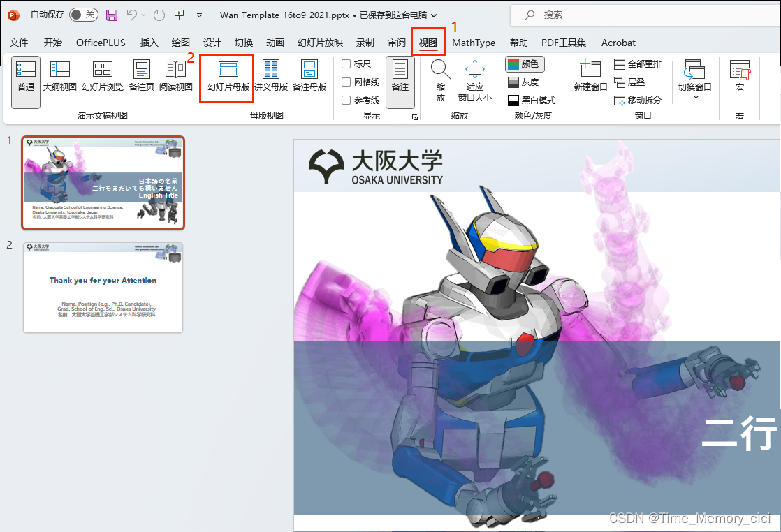781x532 pixels.
Task: Open the 设计 tab
Action: [x=212, y=43]
